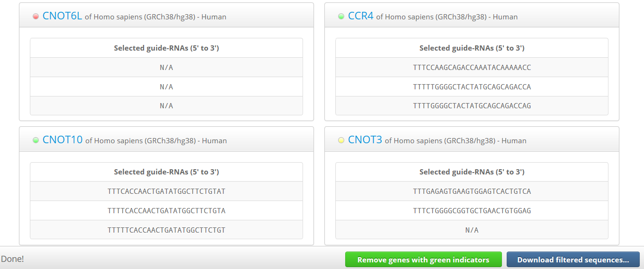Click the green indicator beside CNOT10
Viewport: 644px width, 269px height.
(36, 140)
